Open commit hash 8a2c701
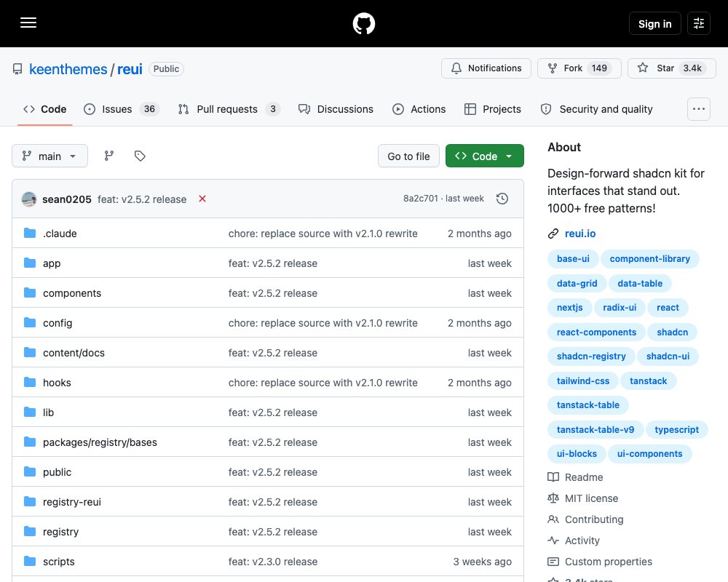 point(420,199)
